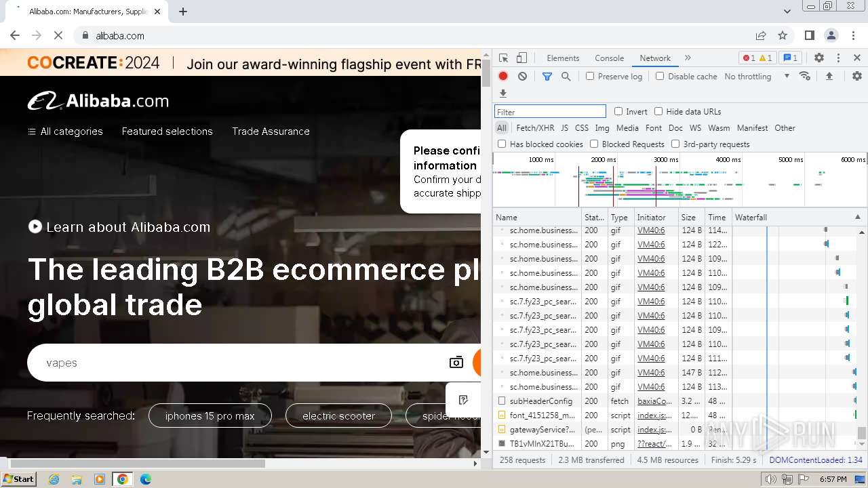Click electric scooter suggestion

[338, 416]
